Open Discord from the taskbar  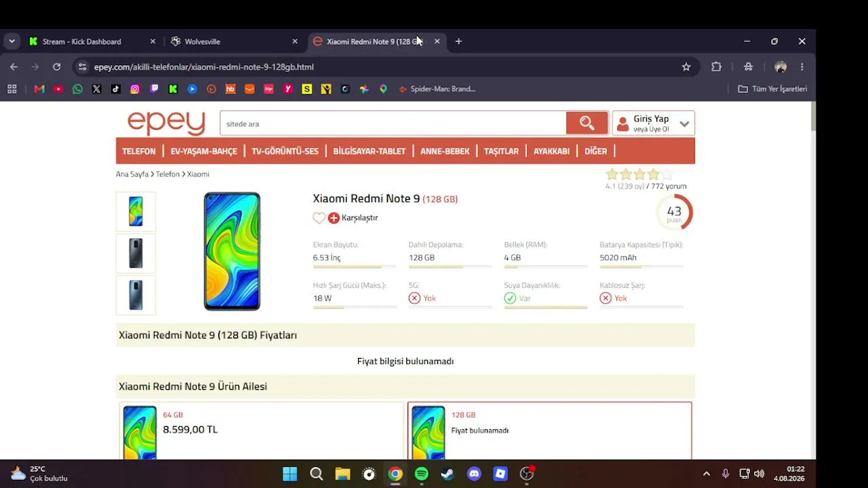click(474, 474)
